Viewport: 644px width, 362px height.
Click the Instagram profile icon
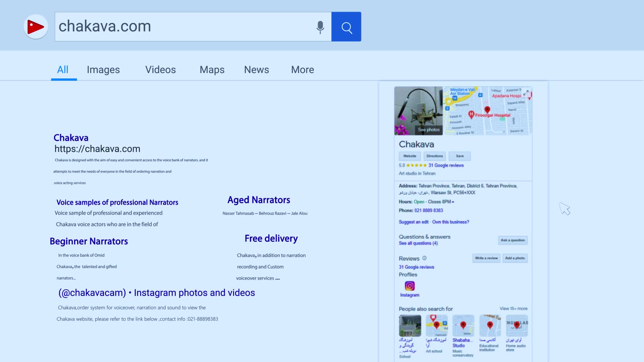[x=410, y=286]
